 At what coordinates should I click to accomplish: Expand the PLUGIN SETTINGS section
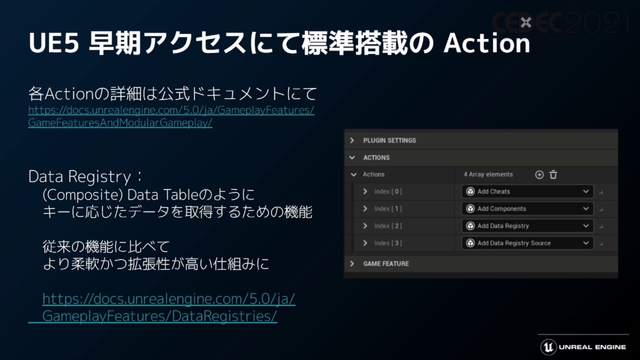click(352, 140)
